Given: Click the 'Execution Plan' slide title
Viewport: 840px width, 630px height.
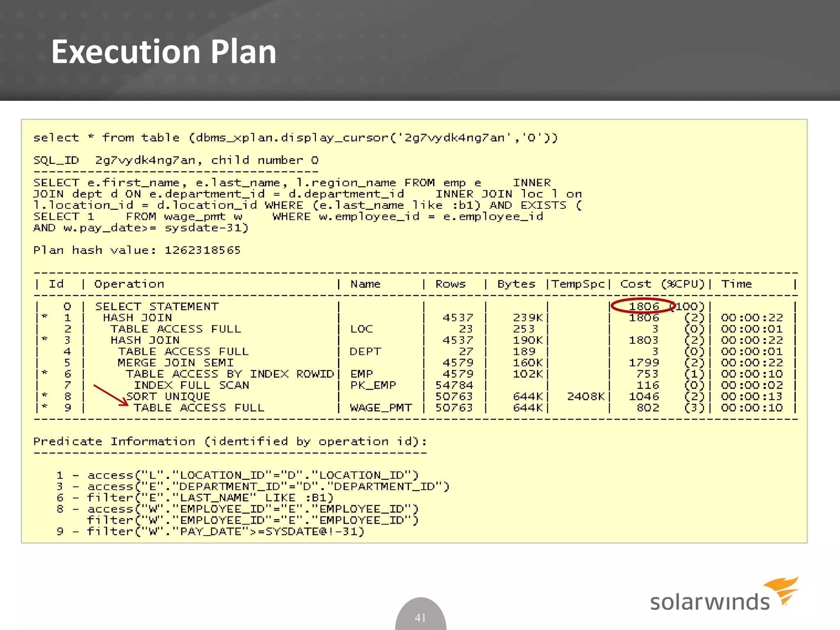Looking at the screenshot, I should coord(164,52).
